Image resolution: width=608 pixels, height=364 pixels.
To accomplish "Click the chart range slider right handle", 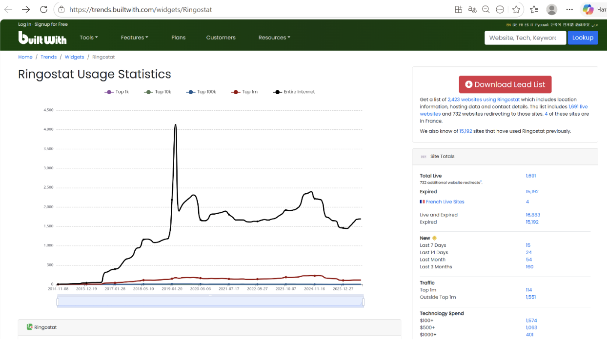I will [x=363, y=302].
